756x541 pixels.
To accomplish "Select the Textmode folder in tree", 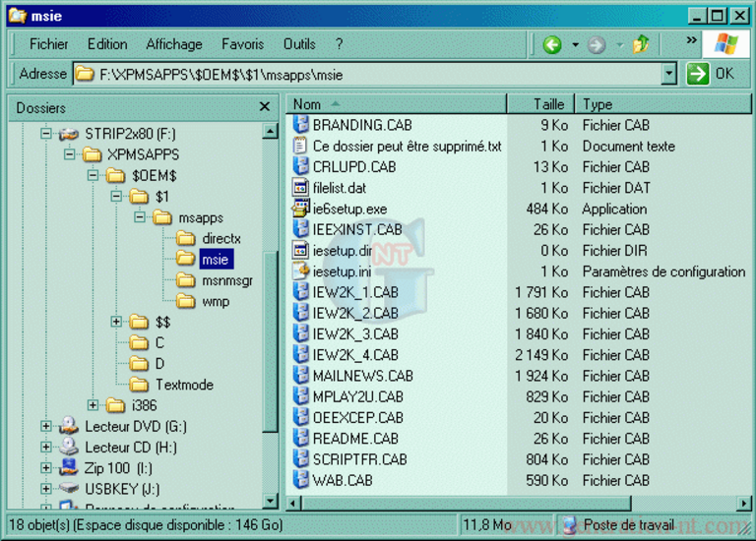I will [x=184, y=385].
